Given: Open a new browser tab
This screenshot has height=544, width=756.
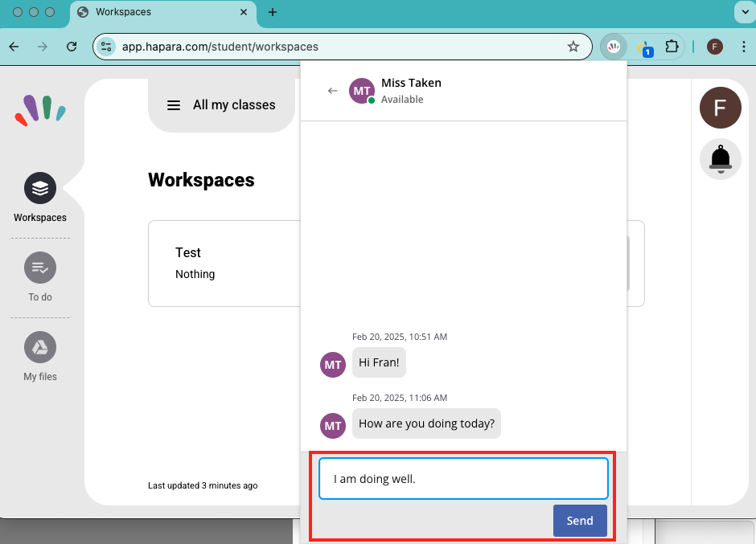Looking at the screenshot, I should click(273, 12).
